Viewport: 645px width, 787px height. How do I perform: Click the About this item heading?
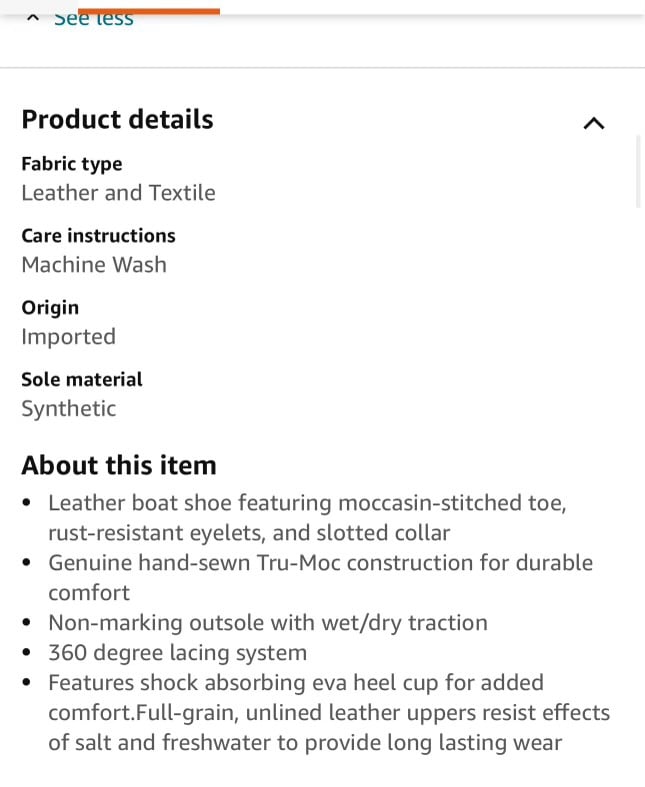pos(119,465)
